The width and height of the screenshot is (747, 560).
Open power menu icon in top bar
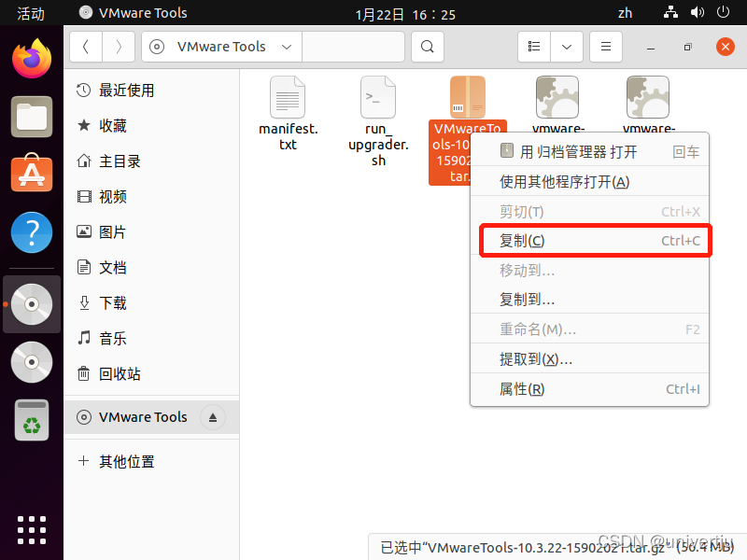click(x=723, y=12)
